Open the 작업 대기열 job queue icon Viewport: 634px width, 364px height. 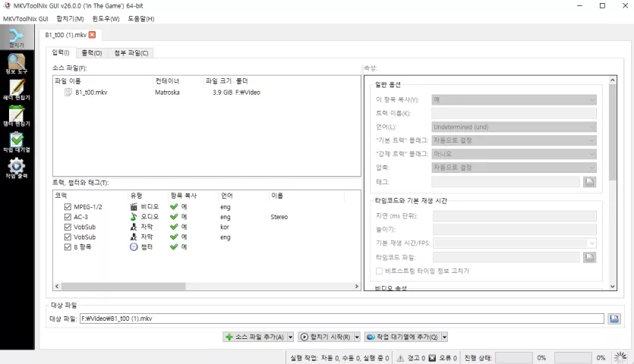pyautogui.click(x=17, y=143)
